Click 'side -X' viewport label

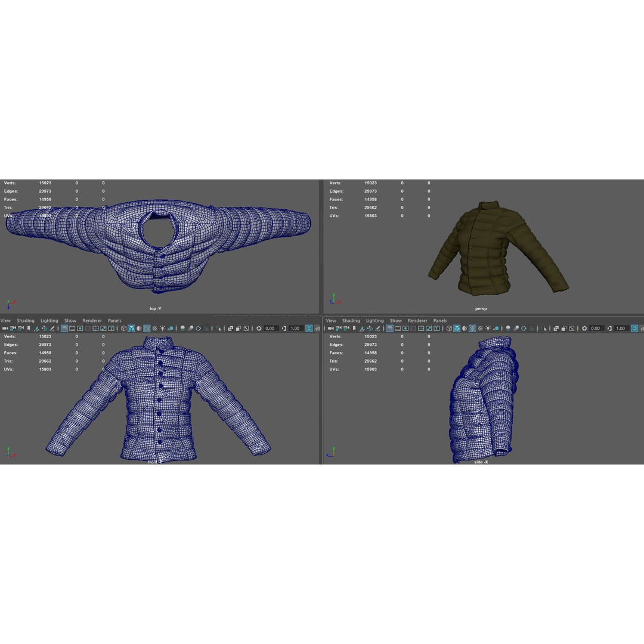click(481, 462)
